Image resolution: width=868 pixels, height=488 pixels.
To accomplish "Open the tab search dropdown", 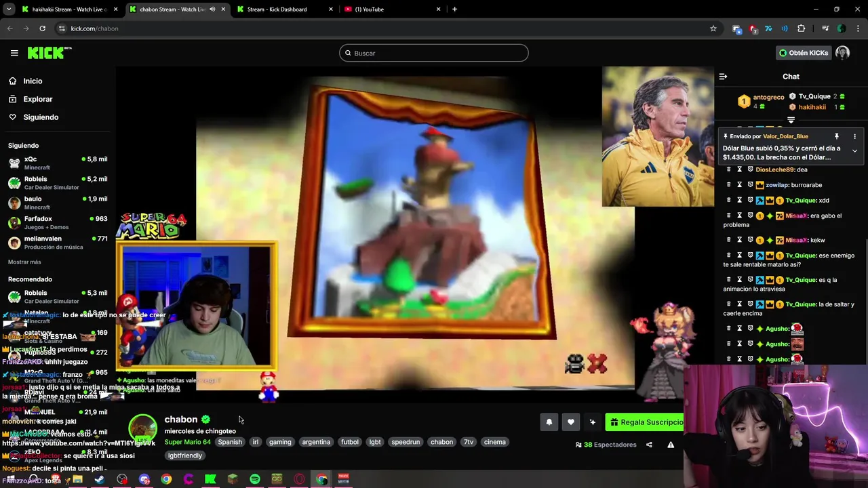I will point(9,9).
